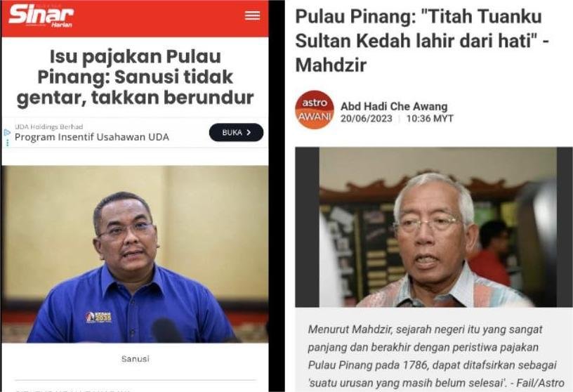The image size is (573, 392).
Task: Tap the BUKA button in ad
Action: [x=236, y=132]
